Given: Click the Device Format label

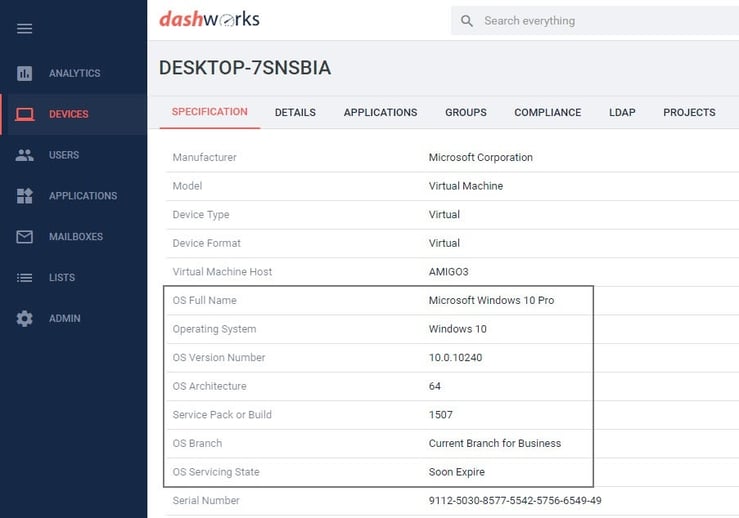Looking at the screenshot, I should tap(206, 243).
